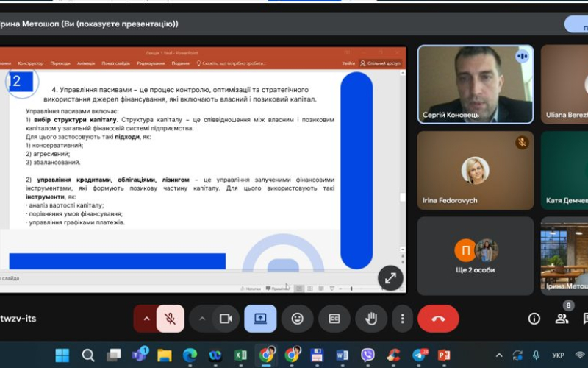Image resolution: width=588 pixels, height=368 pixels.
Task: Toggle the camera on or off
Action: tap(226, 319)
